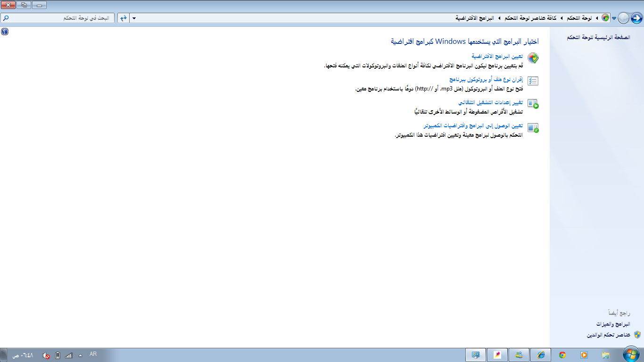
Task: Open the تغيير إعدادات التشغيل التلقائي link
Action: tap(491, 102)
